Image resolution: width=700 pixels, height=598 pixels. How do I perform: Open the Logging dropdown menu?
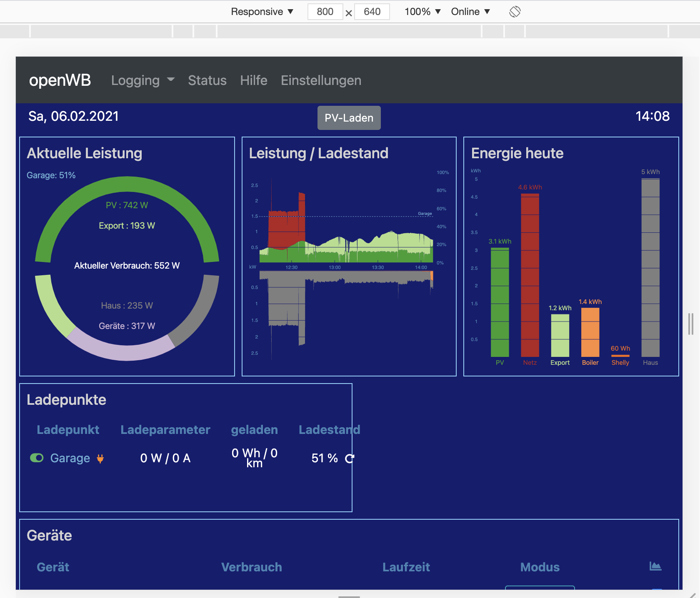[142, 80]
